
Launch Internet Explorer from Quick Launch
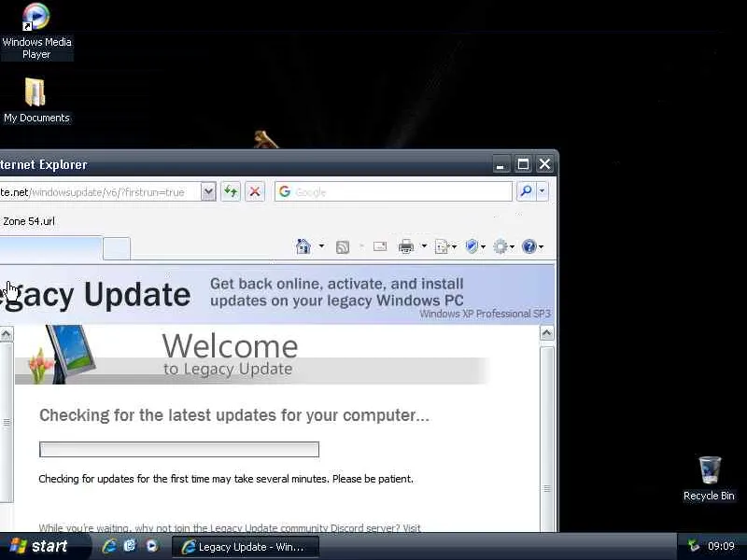(109, 546)
